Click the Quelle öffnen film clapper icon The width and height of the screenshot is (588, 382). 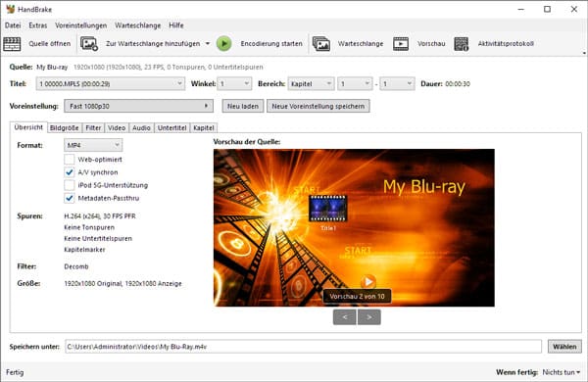coord(12,44)
